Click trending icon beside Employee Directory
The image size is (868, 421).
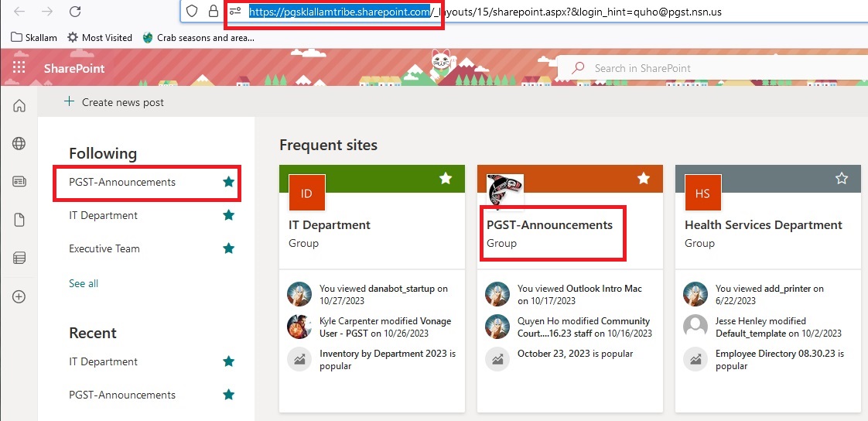(x=695, y=359)
